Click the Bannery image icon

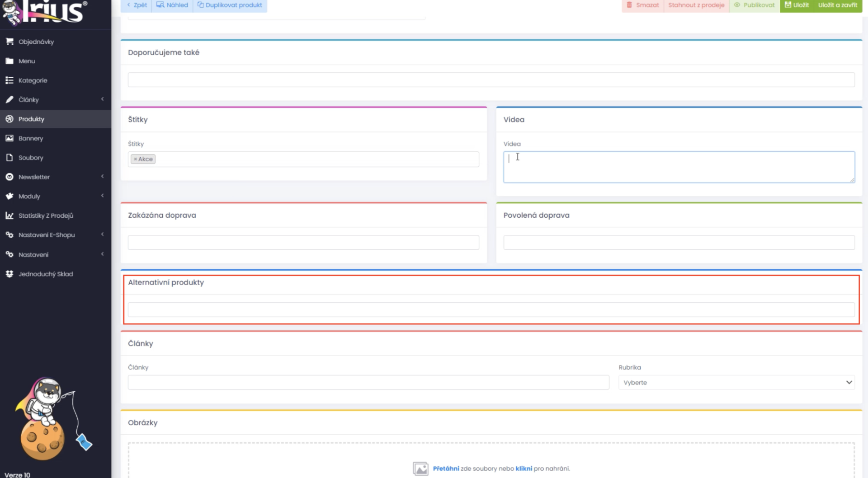click(9, 138)
